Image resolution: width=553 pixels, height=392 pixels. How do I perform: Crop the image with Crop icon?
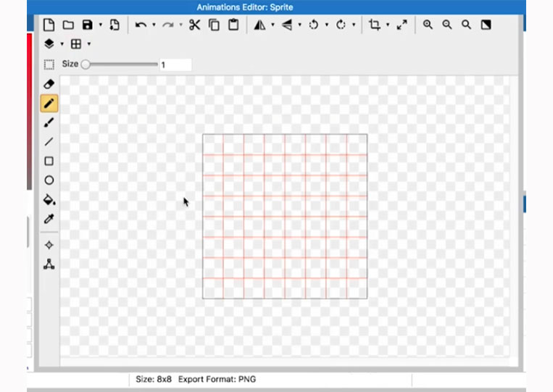(x=375, y=25)
